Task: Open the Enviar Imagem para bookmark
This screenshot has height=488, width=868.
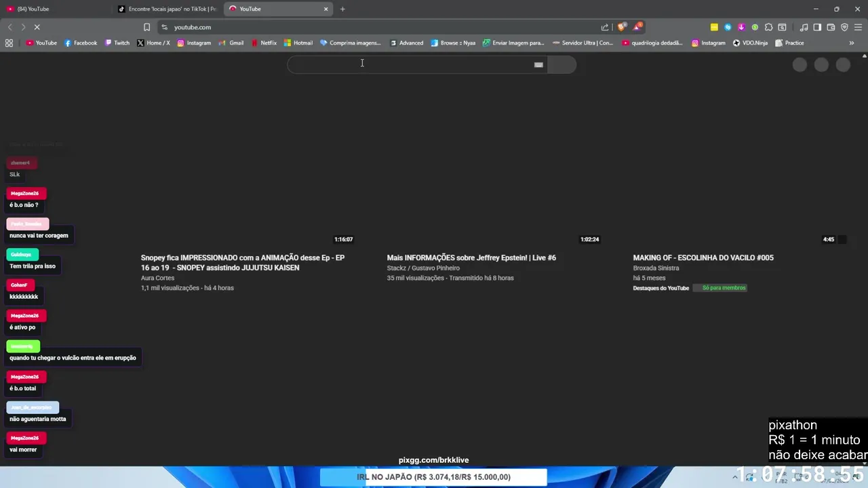Action: point(513,43)
